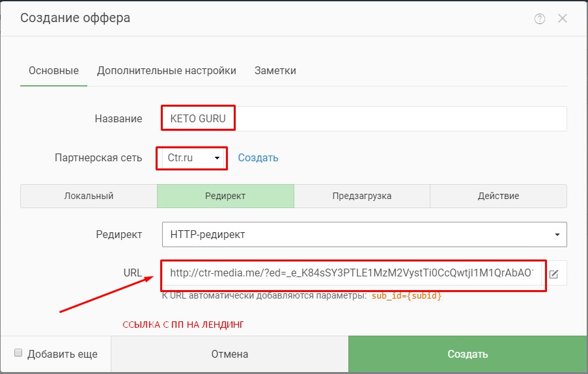
Task: Select the Редирект offer type
Action: [225, 196]
